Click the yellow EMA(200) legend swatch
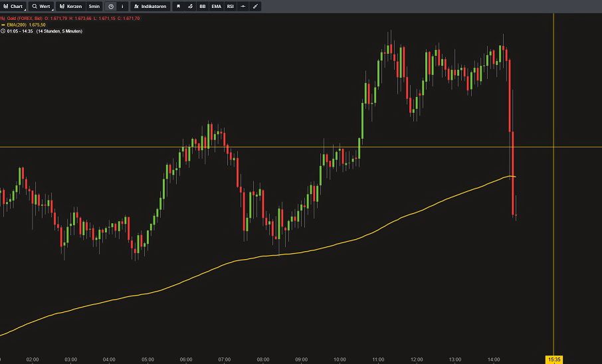The width and height of the screenshot is (602, 364). (3, 25)
